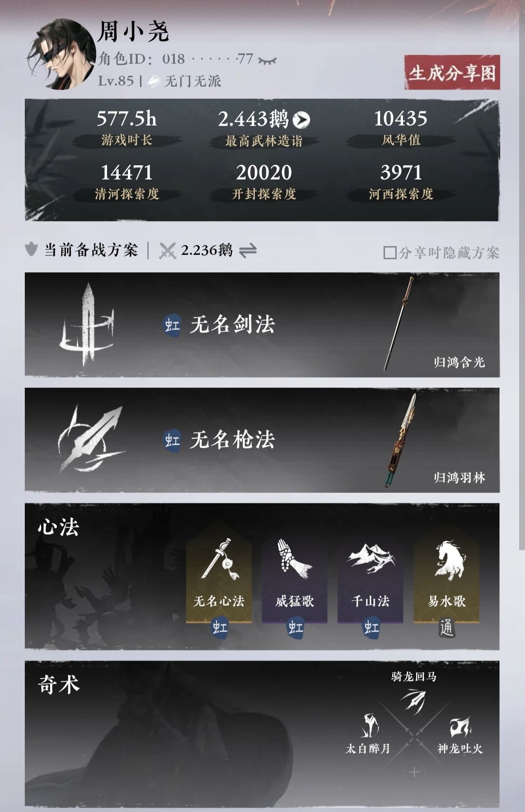Expand the 最高武林造诣 arrow details
This screenshot has width=525, height=812.
[302, 119]
